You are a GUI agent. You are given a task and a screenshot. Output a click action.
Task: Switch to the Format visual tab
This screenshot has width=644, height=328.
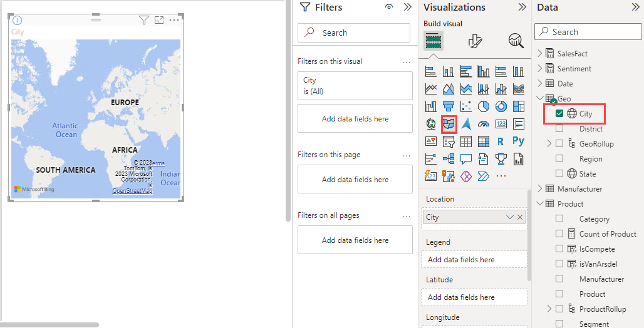[x=475, y=41]
